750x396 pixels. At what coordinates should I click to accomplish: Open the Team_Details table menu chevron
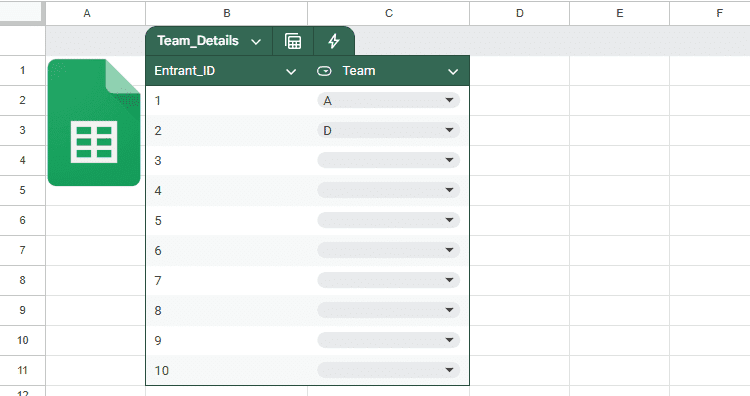(256, 42)
